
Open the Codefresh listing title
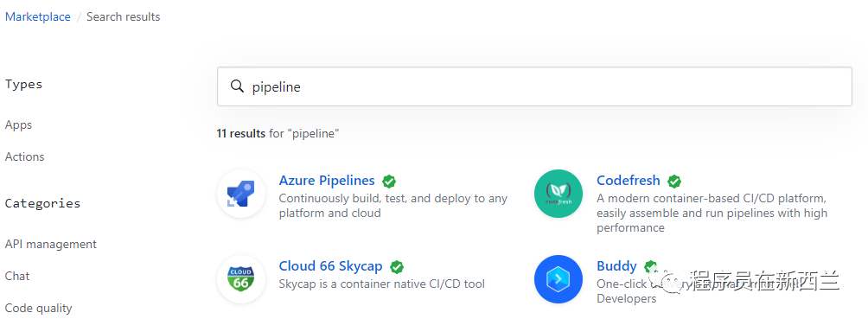coord(629,181)
